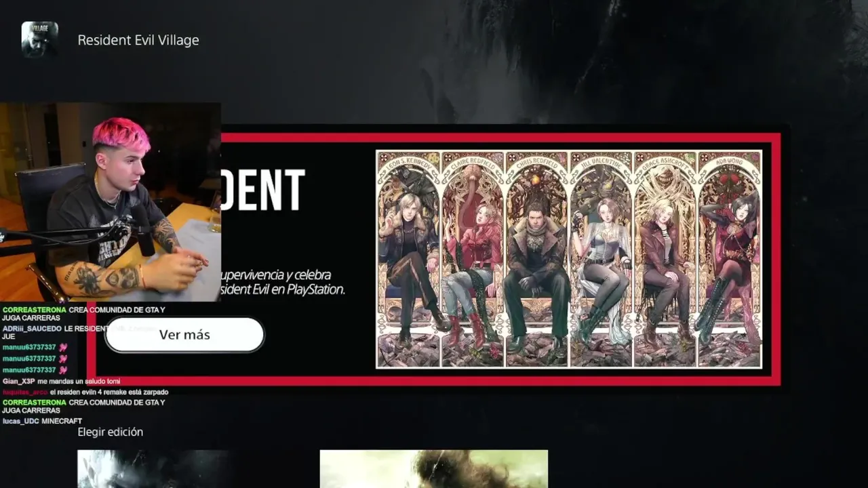Open the Resident Evil Village game icon
This screenshot has width=868, height=488.
tap(39, 39)
